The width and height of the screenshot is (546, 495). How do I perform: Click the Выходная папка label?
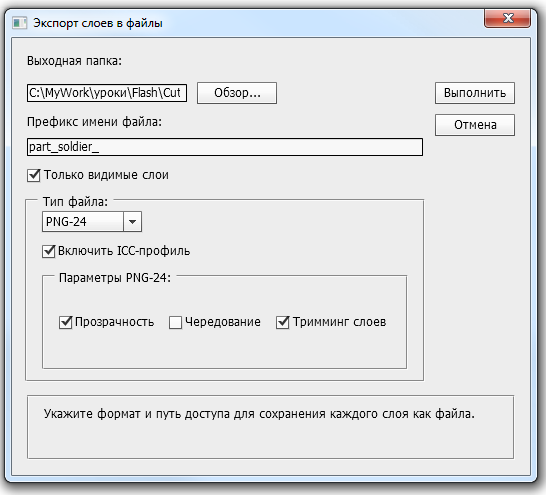click(75, 61)
